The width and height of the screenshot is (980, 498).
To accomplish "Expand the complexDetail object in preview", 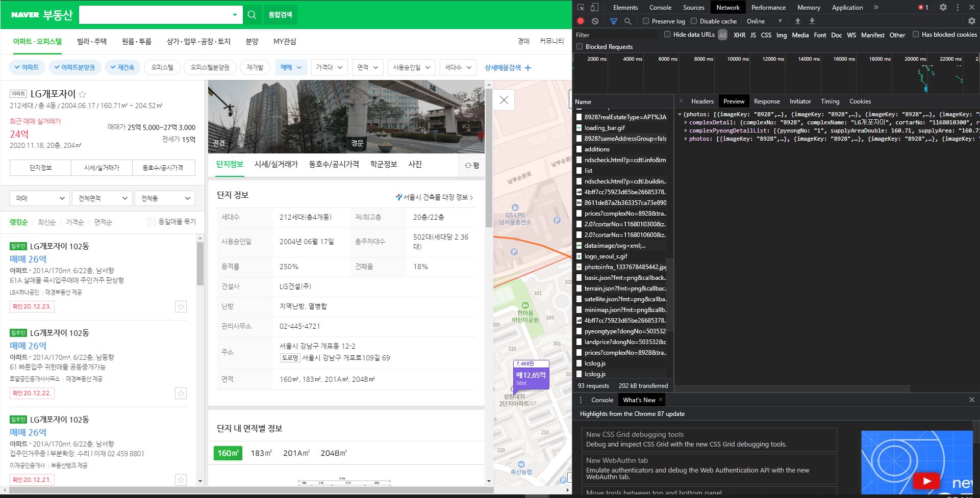I will pos(686,122).
